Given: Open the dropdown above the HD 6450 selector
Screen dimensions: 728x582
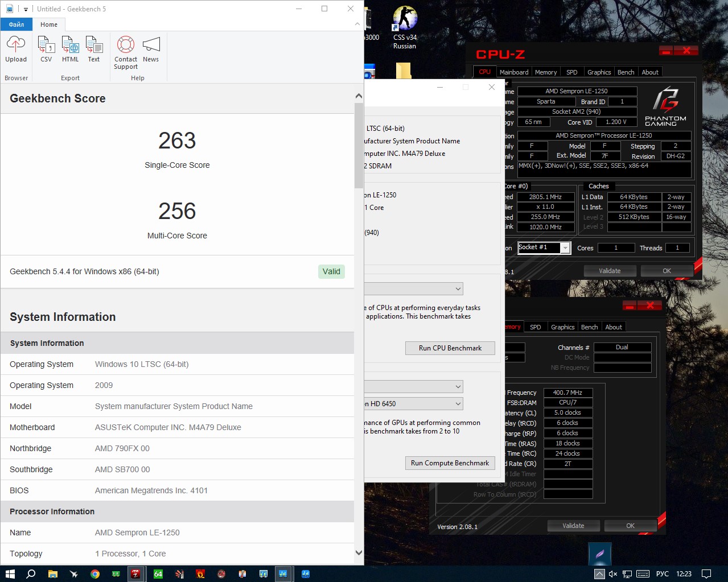Looking at the screenshot, I should tap(414, 387).
